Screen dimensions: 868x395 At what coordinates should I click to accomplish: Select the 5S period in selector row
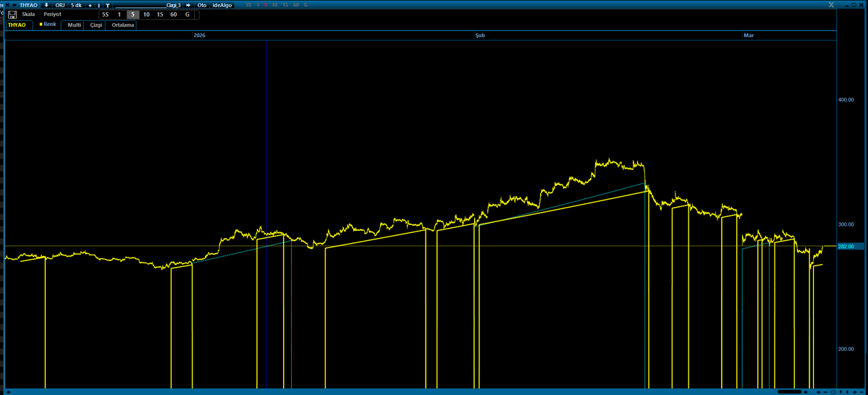pos(105,14)
